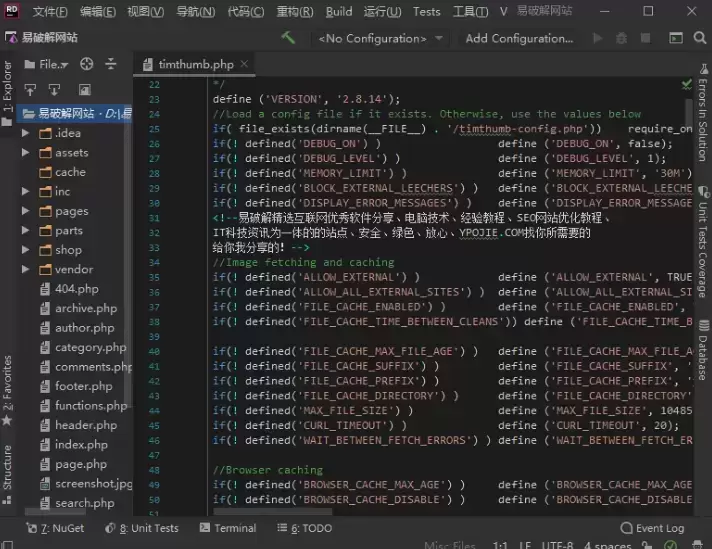
Task: Click the green status check indicator in status bar
Action: [x=671, y=544]
